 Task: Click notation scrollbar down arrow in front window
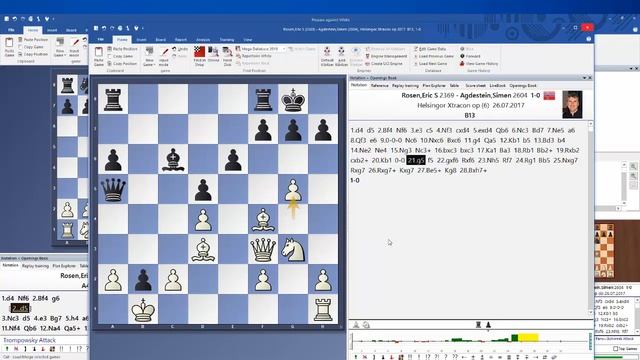point(590,313)
